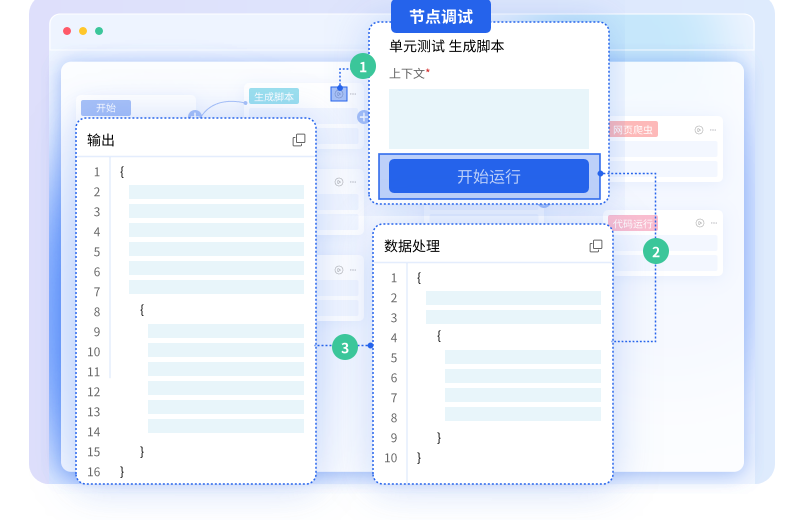Click the run icon on 生成脚本 node
Screen dimensions: 805x520
pos(339,95)
